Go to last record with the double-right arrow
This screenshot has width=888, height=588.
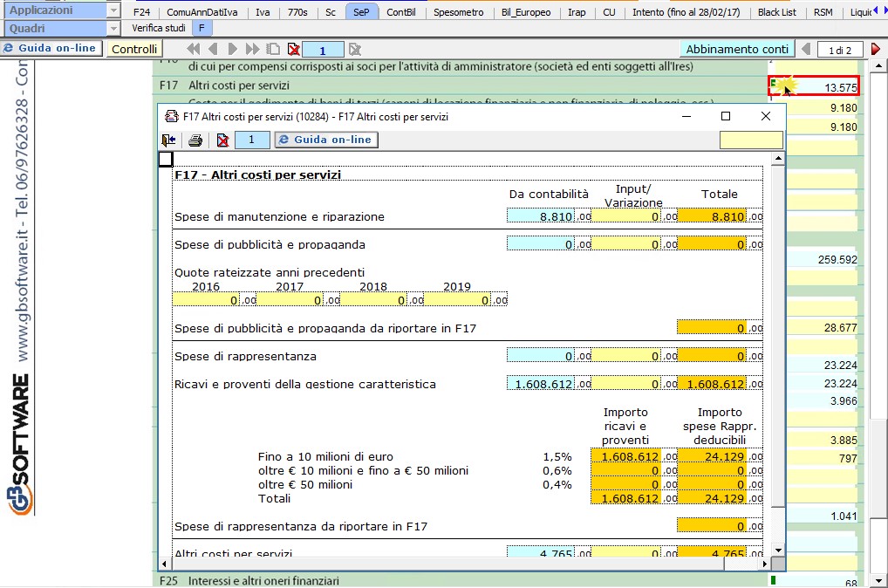point(253,50)
